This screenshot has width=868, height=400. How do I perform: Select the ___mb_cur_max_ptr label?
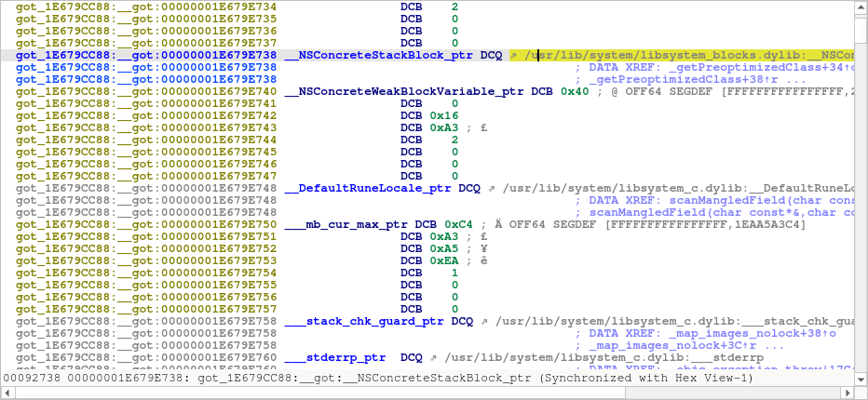[x=346, y=224]
